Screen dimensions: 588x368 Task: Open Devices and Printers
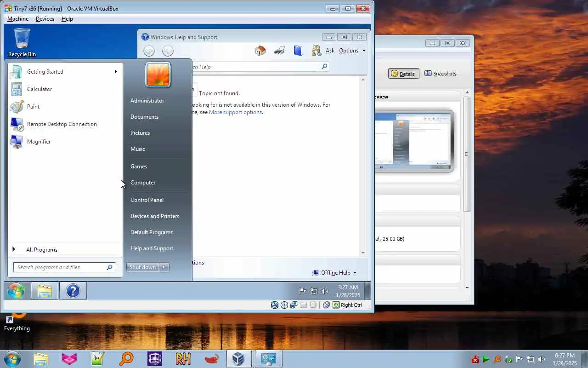pos(155,216)
